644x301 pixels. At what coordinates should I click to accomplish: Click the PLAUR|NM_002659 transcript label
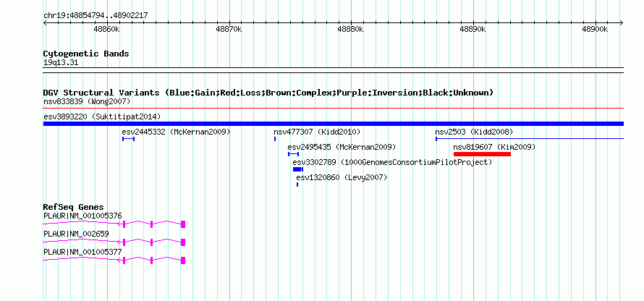(x=76, y=234)
